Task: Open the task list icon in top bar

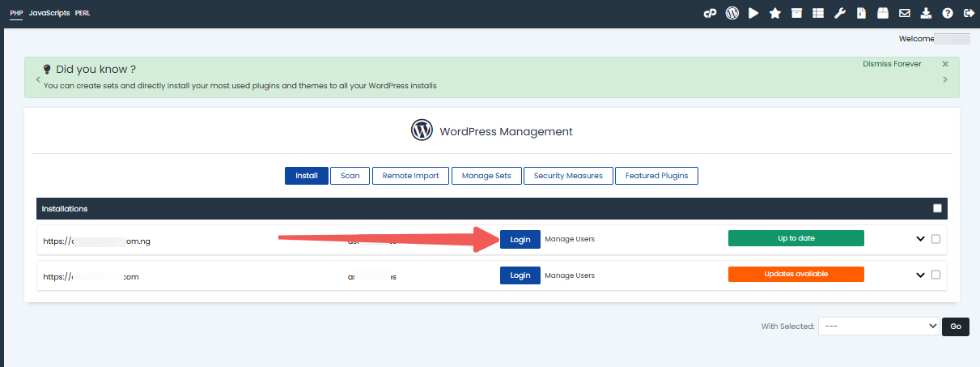Action: coord(818,13)
